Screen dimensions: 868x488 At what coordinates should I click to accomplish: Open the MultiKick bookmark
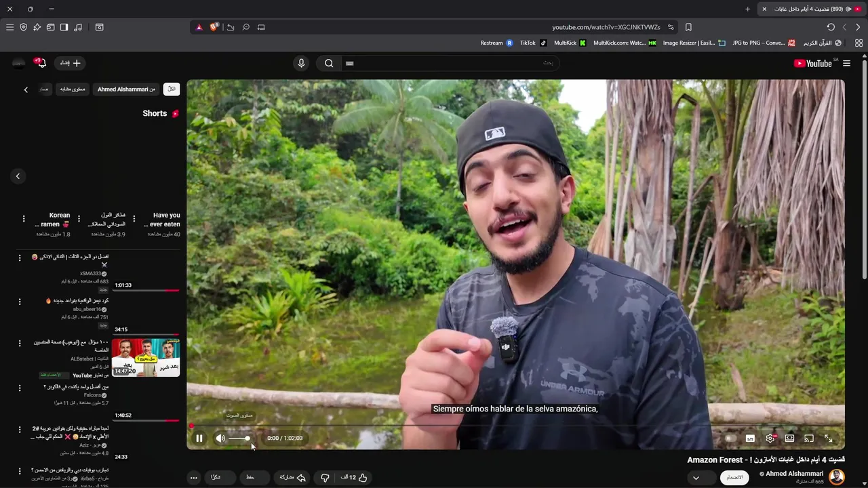[570, 43]
